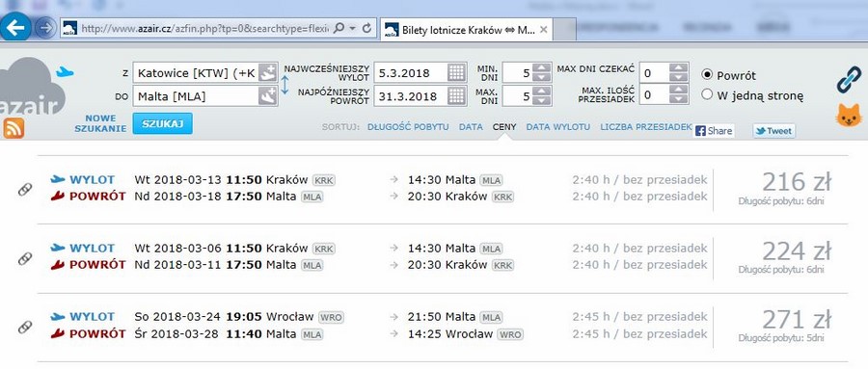
Task: Select the 224 zł price
Action: 796,250
